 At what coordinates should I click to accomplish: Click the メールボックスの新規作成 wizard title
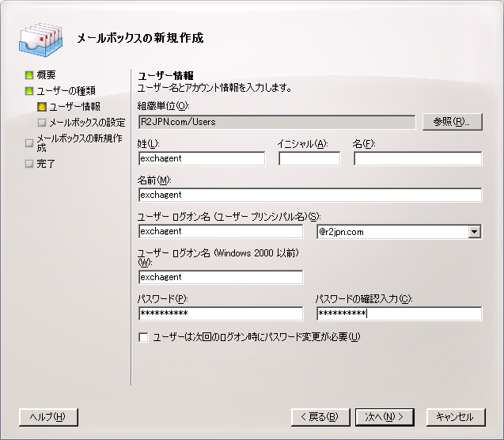[140, 38]
